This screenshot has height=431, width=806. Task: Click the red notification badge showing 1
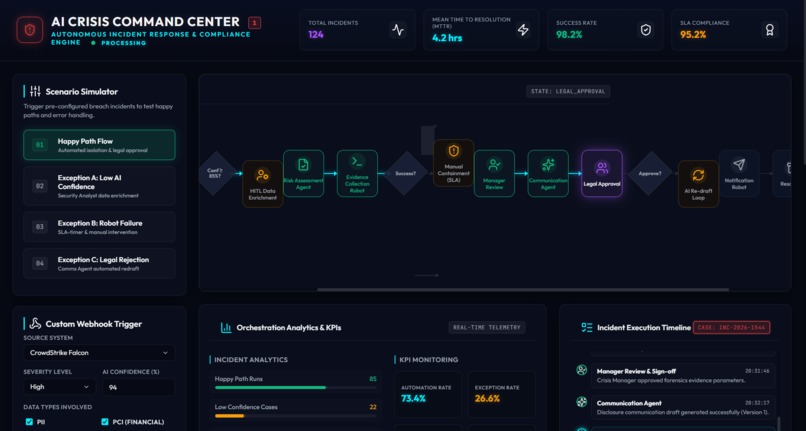coord(254,23)
